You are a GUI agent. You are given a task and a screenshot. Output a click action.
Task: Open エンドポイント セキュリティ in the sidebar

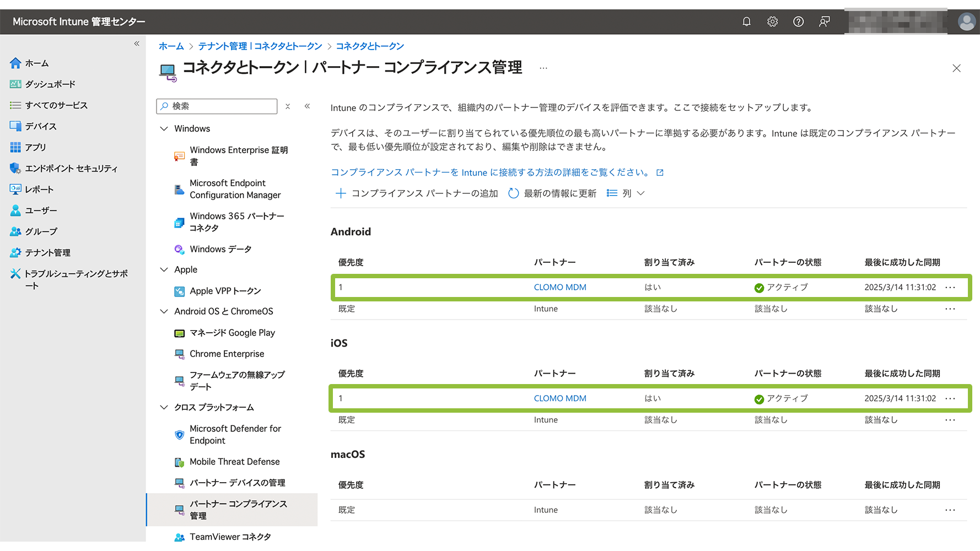coord(71,168)
